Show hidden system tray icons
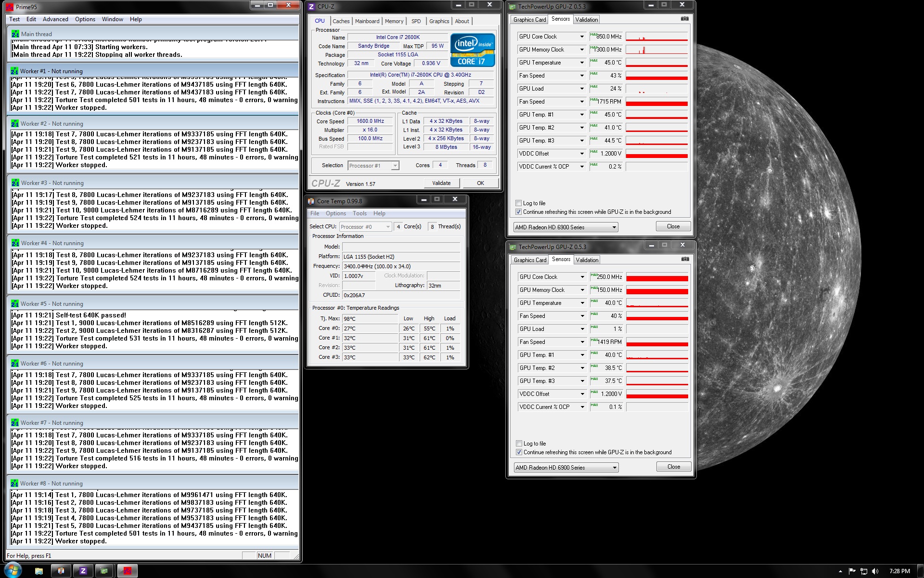 click(x=841, y=571)
